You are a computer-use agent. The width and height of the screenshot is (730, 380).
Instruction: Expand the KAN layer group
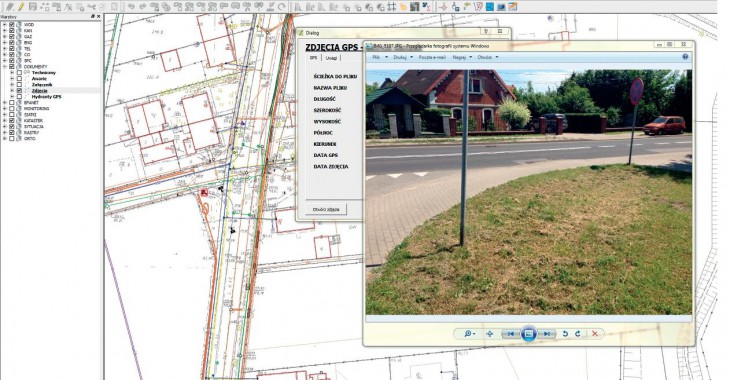[x=5, y=31]
